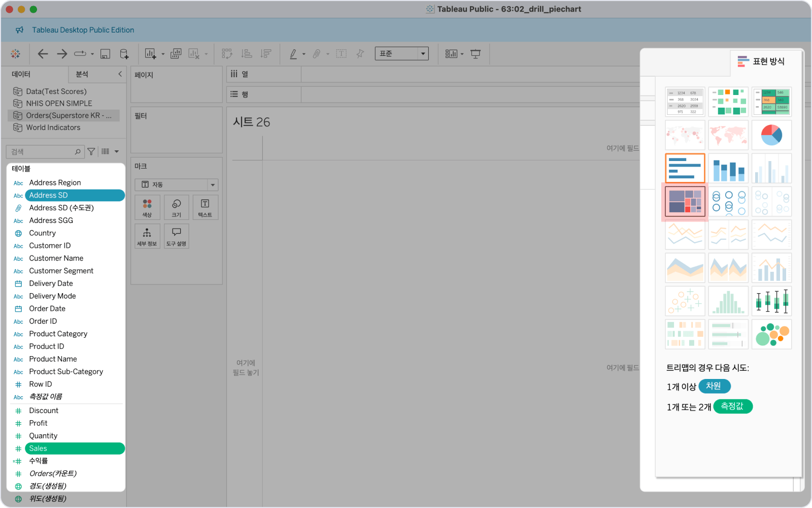Click the 색상 color mark button

(x=147, y=208)
